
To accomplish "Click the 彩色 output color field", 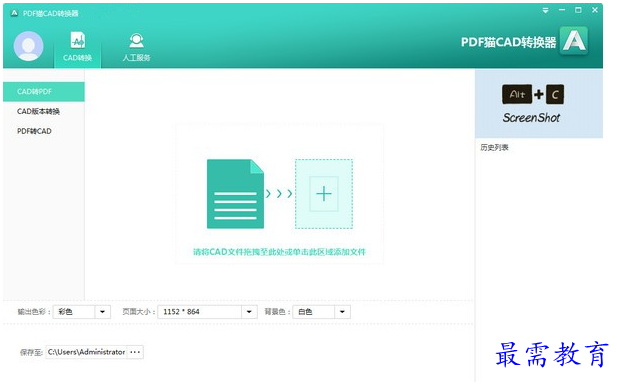I will [x=74, y=312].
